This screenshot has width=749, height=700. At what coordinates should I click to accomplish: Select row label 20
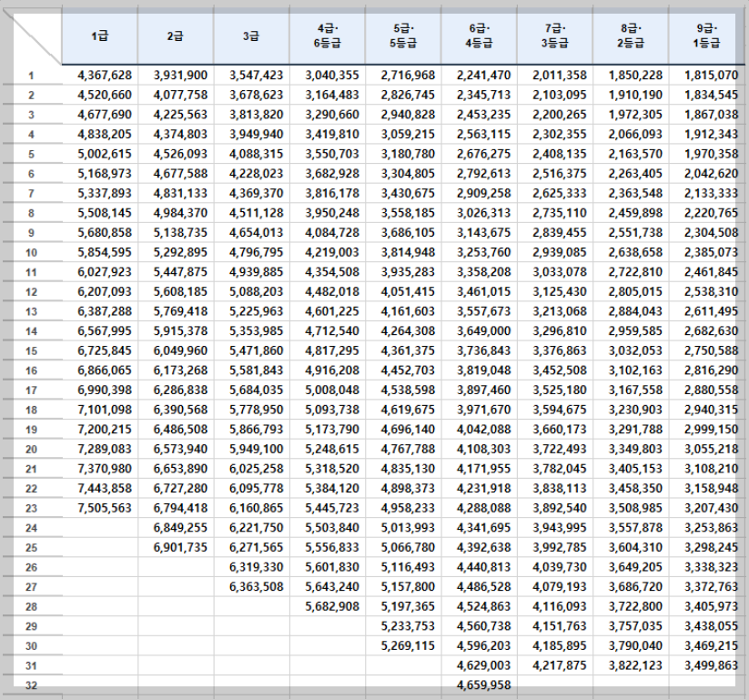point(31,450)
